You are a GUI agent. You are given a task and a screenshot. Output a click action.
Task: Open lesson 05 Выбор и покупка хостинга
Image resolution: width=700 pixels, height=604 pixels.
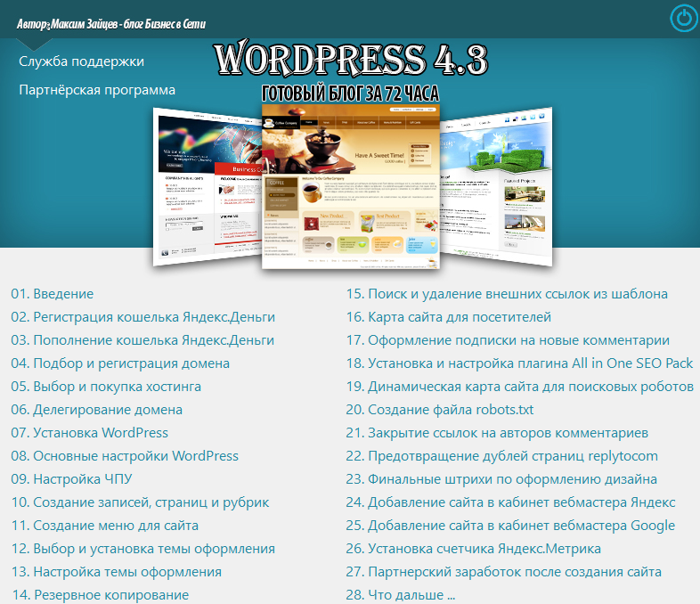[x=106, y=387]
